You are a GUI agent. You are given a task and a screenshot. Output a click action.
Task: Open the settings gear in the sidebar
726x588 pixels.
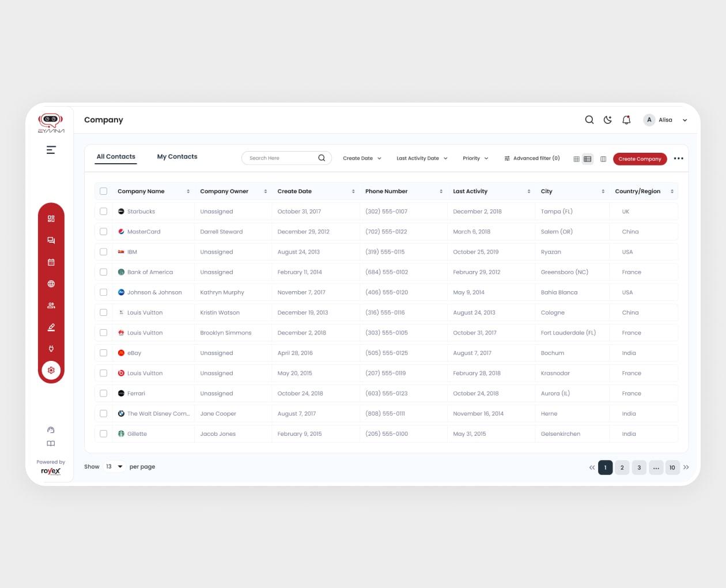(x=51, y=370)
